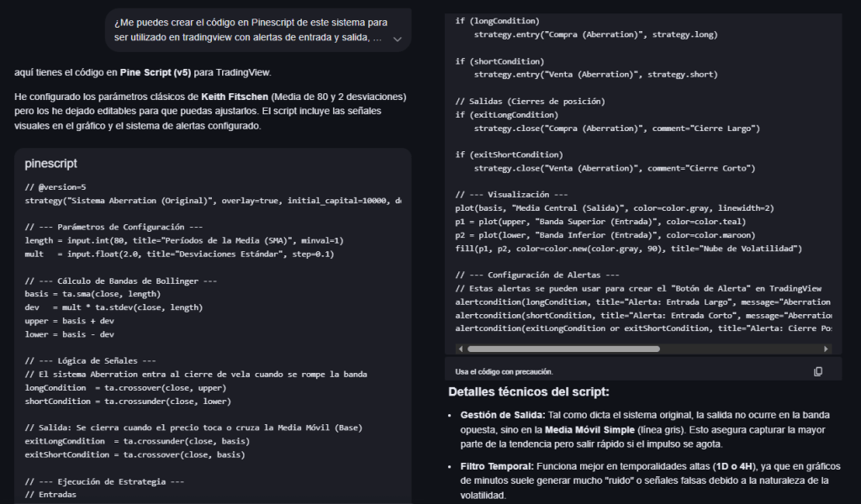
Task: Copy the Pine Script code block
Action: [x=818, y=371]
